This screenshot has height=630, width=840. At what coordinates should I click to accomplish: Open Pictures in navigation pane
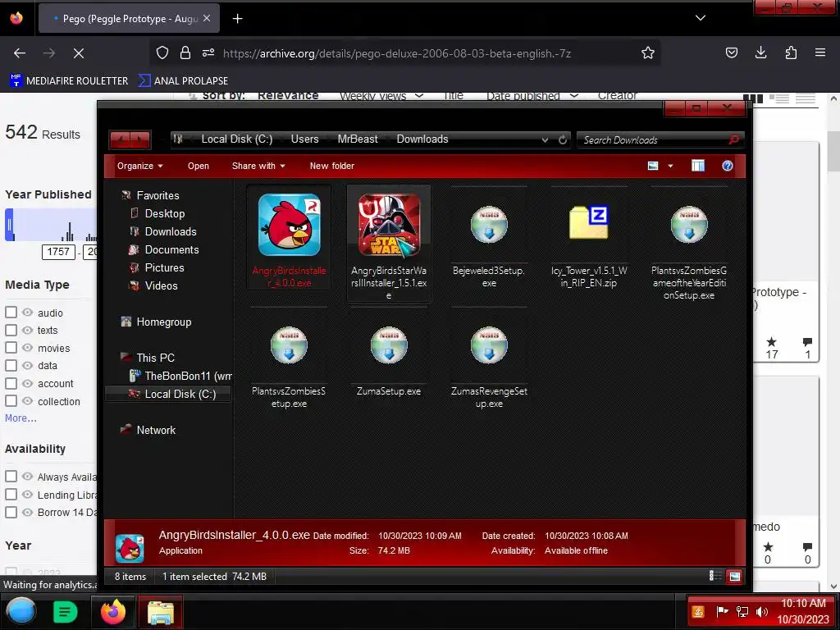tap(164, 268)
